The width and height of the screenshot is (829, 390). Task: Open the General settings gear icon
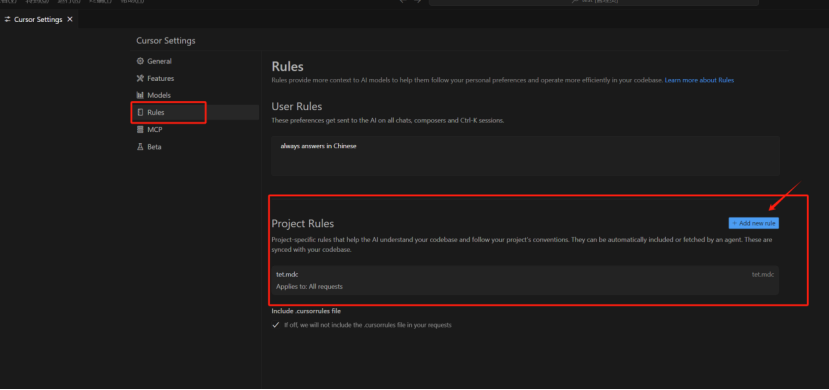pyautogui.click(x=140, y=61)
